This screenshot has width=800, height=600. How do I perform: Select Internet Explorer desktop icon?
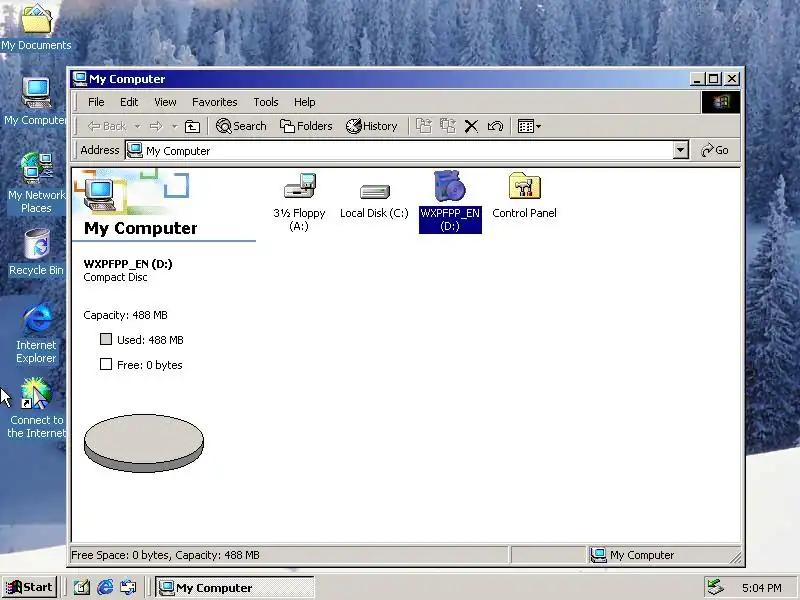click(x=36, y=333)
